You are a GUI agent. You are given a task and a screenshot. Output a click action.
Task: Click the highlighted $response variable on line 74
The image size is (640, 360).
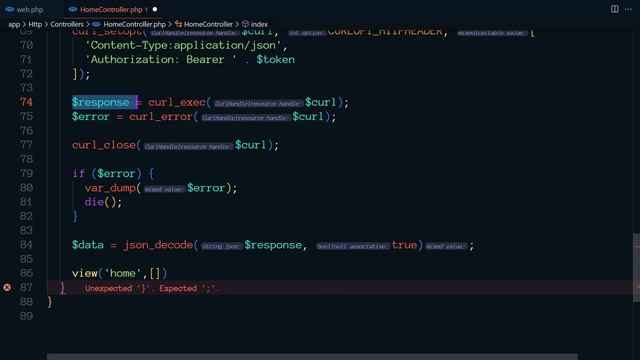pyautogui.click(x=101, y=102)
